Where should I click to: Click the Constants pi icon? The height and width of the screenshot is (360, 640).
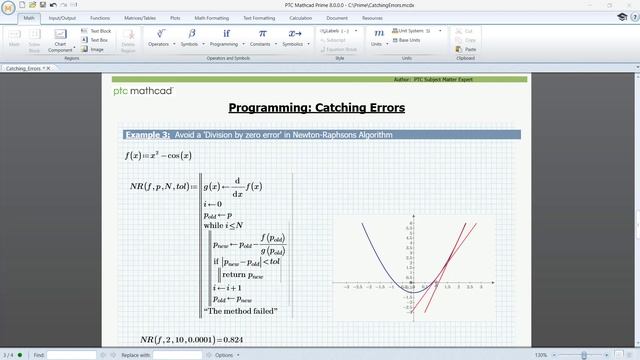pos(262,33)
